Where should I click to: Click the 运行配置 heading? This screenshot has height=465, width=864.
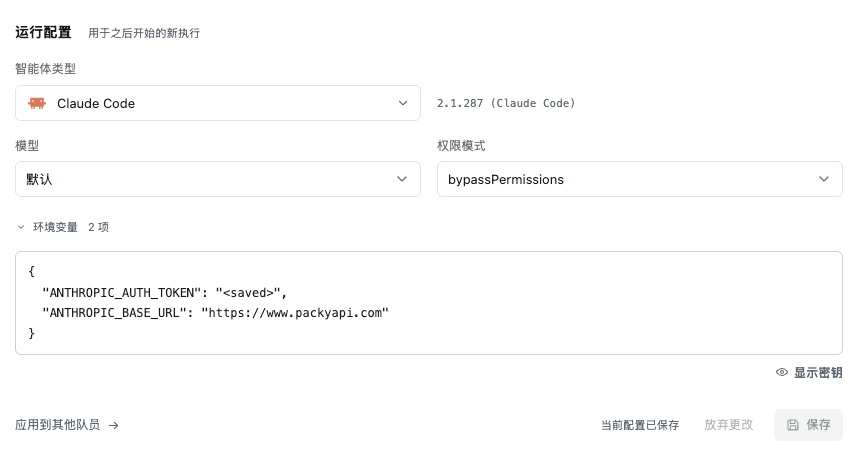click(43, 33)
